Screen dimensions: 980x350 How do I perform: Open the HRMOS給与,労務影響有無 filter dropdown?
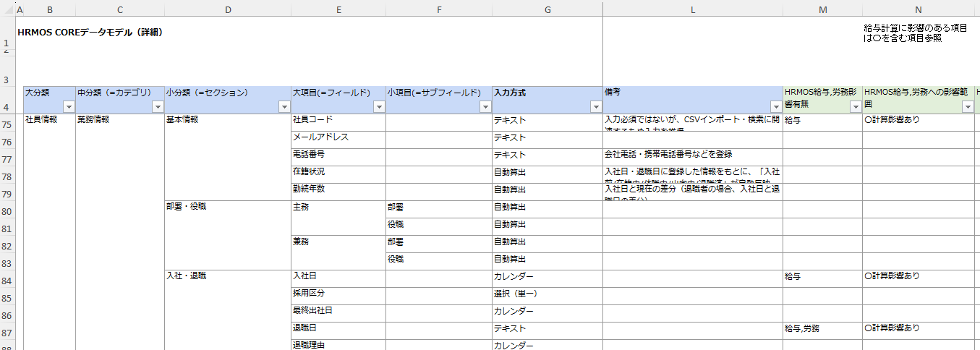click(855, 107)
